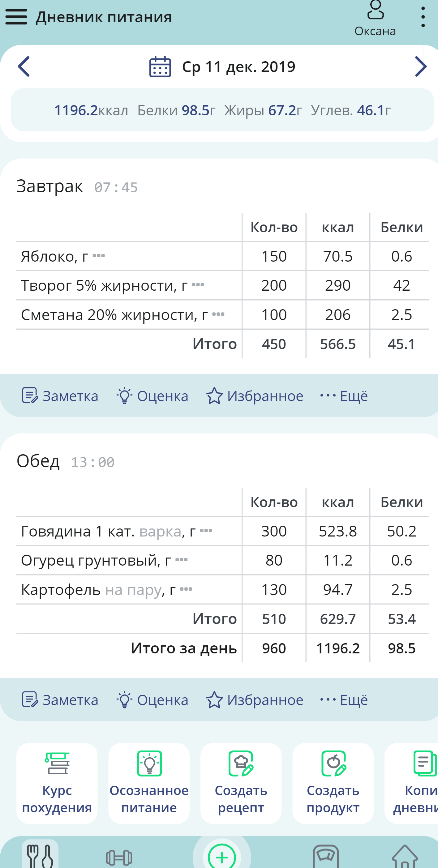Edit breakfast time 07:45
438x868 pixels.
116,187
